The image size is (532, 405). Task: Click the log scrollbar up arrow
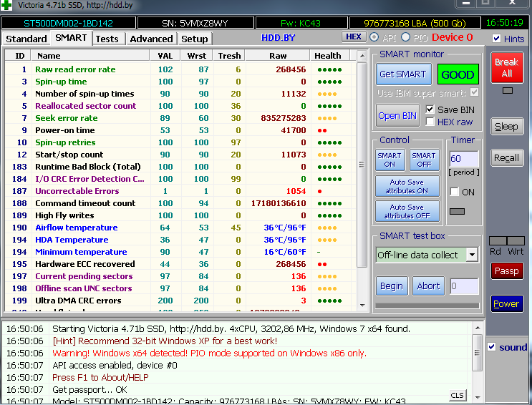point(477,328)
